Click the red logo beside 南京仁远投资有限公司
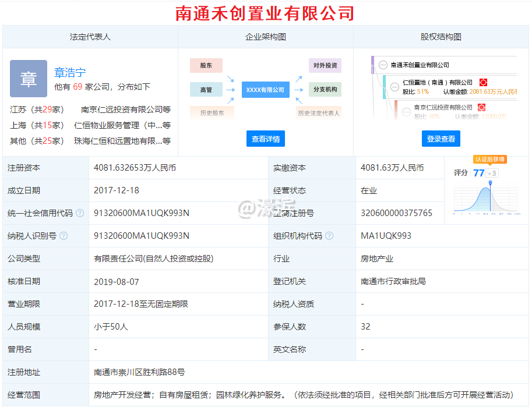 click(482, 107)
